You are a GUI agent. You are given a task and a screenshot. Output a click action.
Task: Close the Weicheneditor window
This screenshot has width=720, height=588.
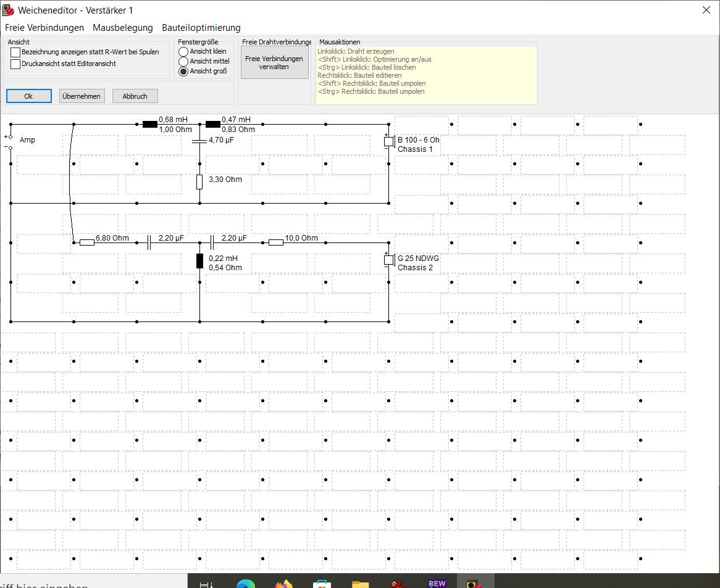click(x=706, y=10)
